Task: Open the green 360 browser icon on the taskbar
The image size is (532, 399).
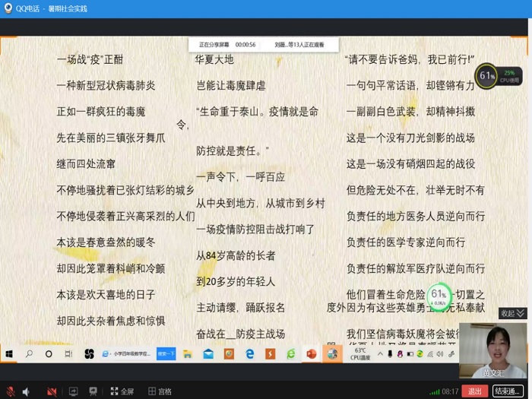Action: pos(291,354)
